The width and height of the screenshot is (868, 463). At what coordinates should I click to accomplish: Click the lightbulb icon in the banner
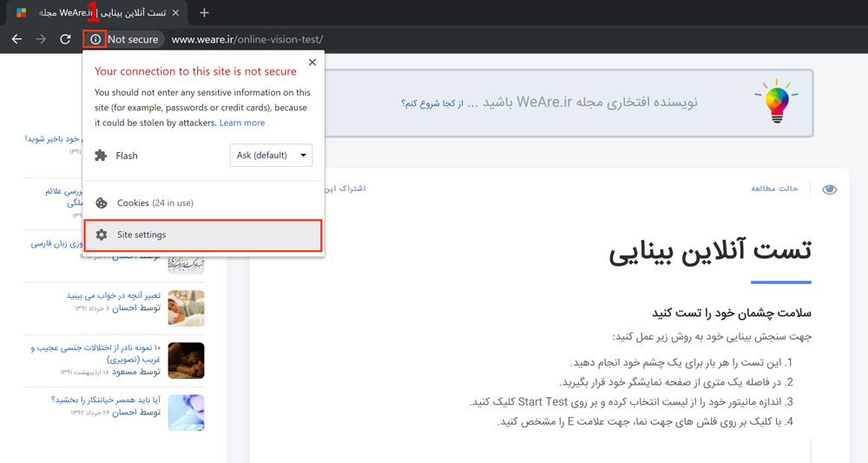[x=777, y=102]
